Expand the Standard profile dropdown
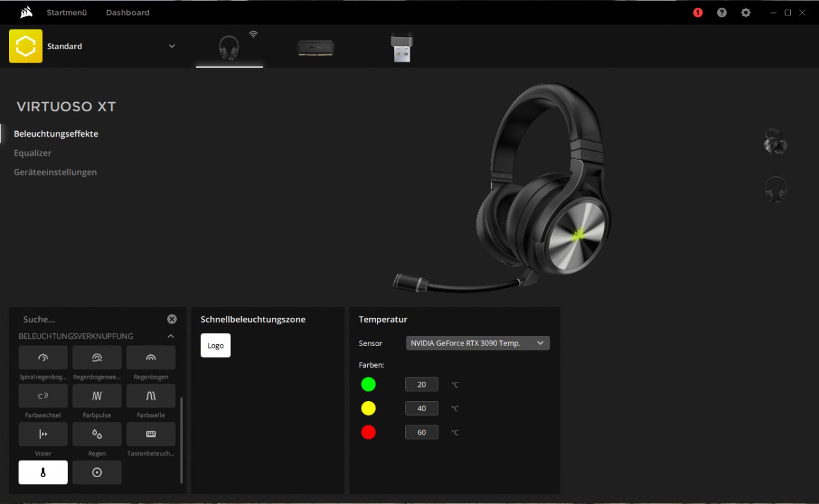This screenshot has width=819, height=504. pos(171,46)
